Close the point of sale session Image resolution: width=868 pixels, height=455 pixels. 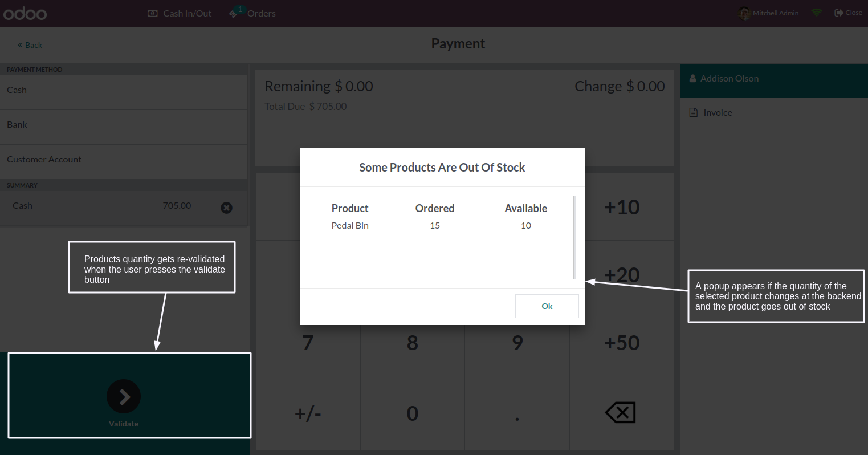[848, 13]
